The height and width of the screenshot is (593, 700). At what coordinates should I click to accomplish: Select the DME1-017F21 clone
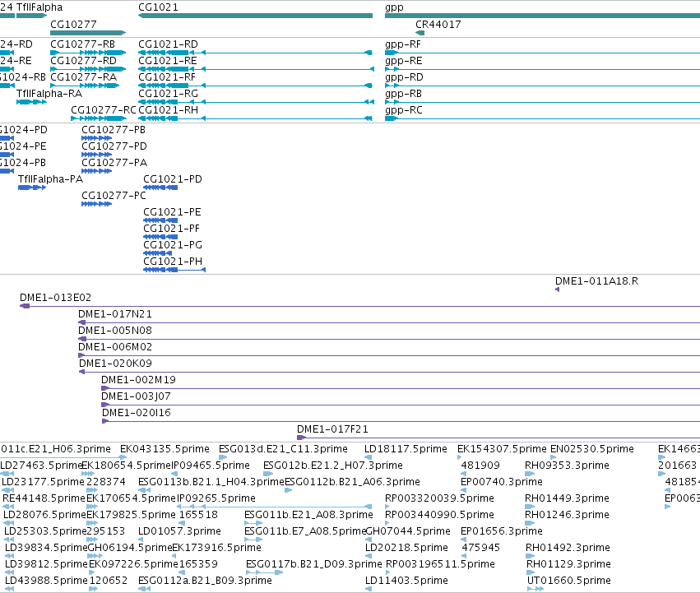click(498, 438)
